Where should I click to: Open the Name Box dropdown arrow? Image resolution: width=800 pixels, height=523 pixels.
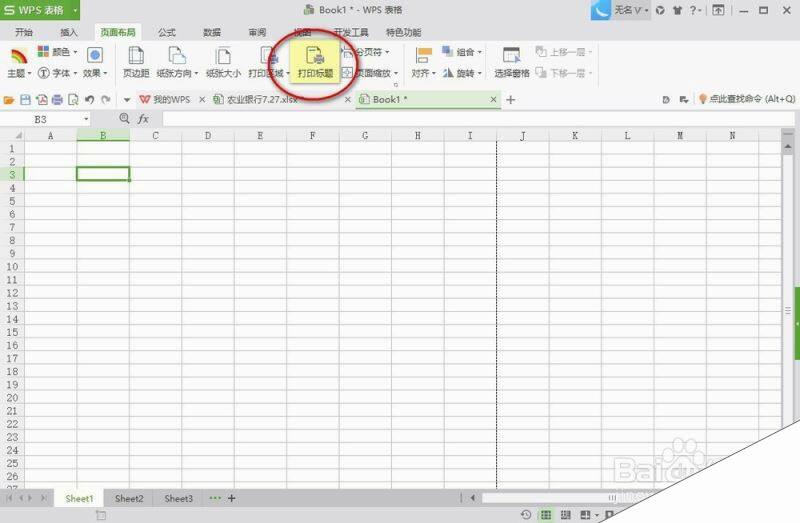tap(86, 119)
